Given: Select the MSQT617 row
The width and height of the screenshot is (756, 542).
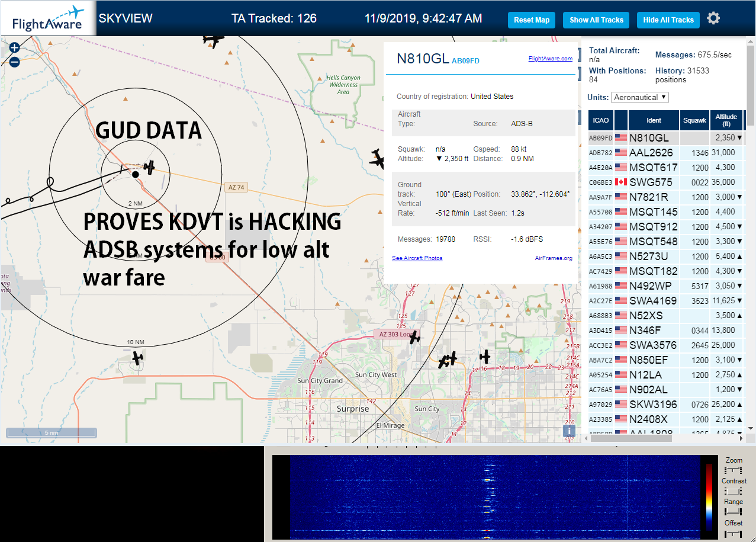Looking at the screenshot, I should click(666, 168).
